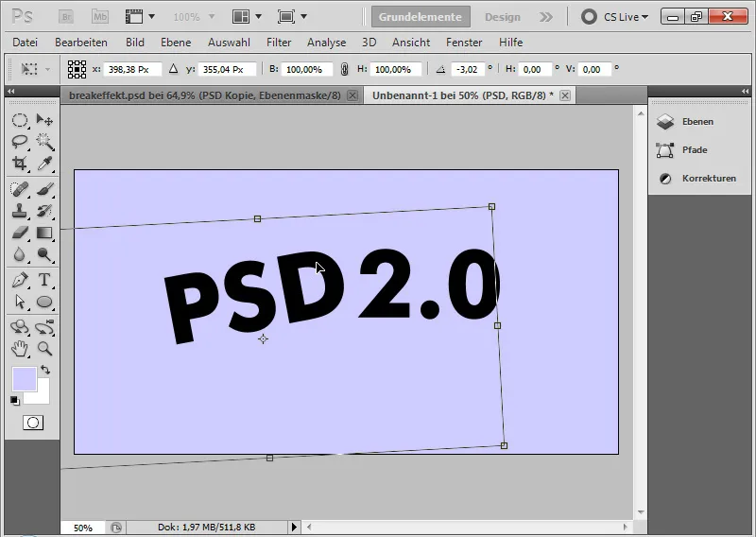The image size is (756, 537).
Task: Open the Ansicht menu
Action: tap(411, 43)
